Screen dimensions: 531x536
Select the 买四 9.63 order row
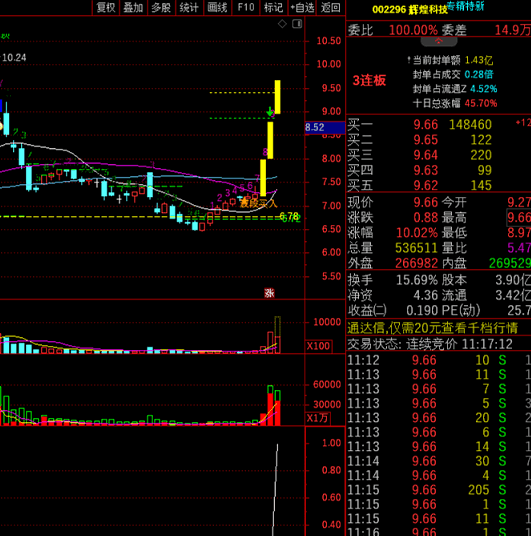point(438,170)
